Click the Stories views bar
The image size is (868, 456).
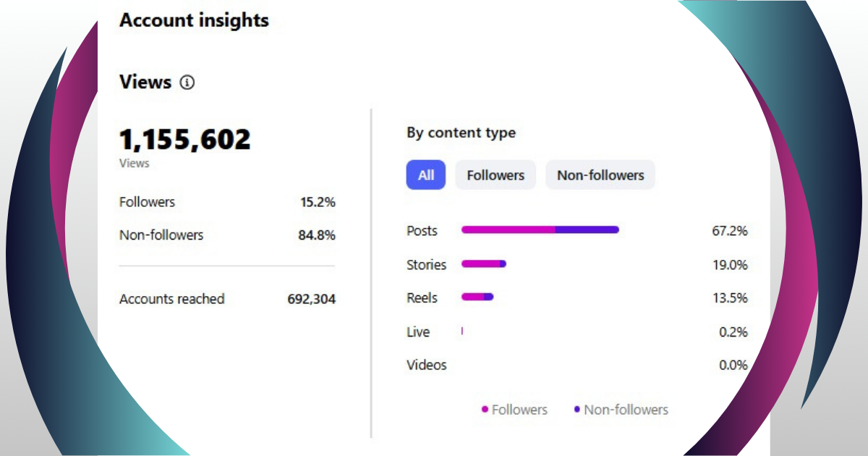click(483, 264)
